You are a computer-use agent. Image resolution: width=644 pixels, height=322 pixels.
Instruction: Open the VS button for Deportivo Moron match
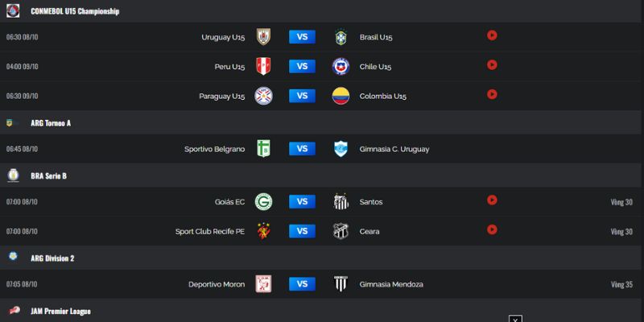pyautogui.click(x=303, y=284)
